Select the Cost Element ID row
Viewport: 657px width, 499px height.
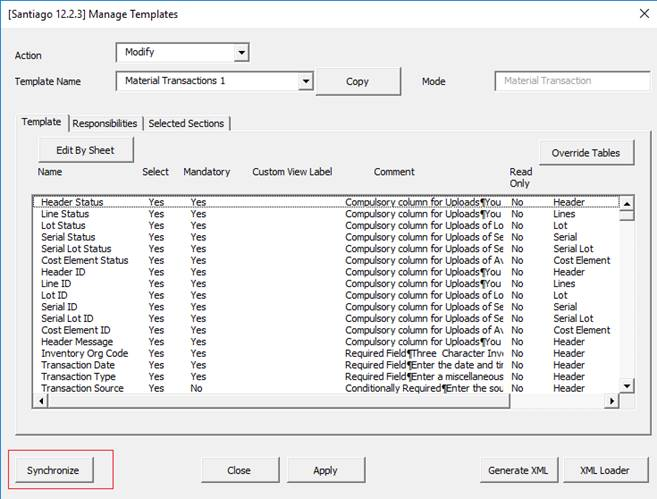point(326,330)
